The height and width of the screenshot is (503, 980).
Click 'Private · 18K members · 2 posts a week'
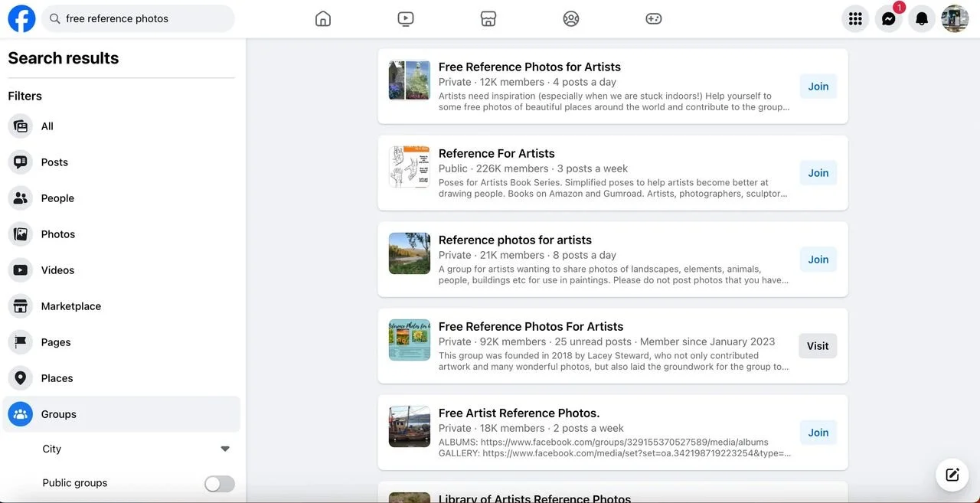coord(531,428)
